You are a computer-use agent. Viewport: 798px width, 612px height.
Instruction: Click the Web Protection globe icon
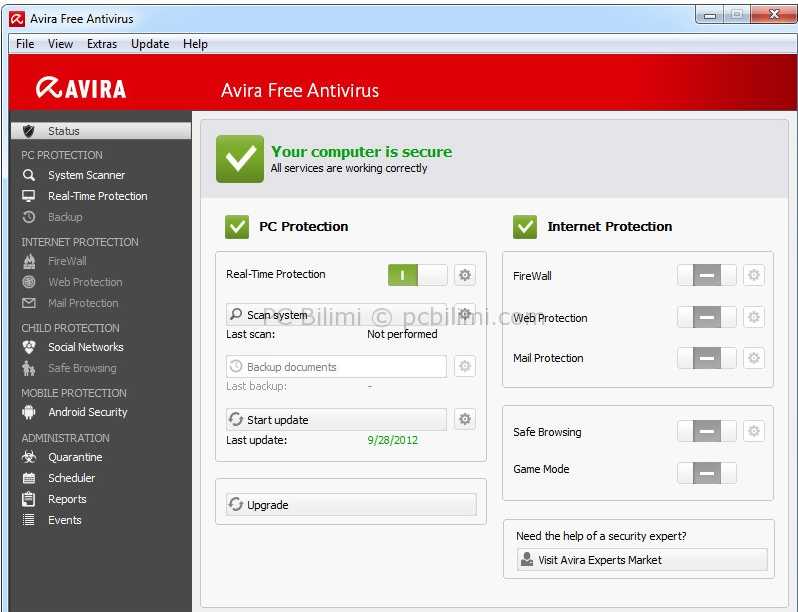(29, 282)
